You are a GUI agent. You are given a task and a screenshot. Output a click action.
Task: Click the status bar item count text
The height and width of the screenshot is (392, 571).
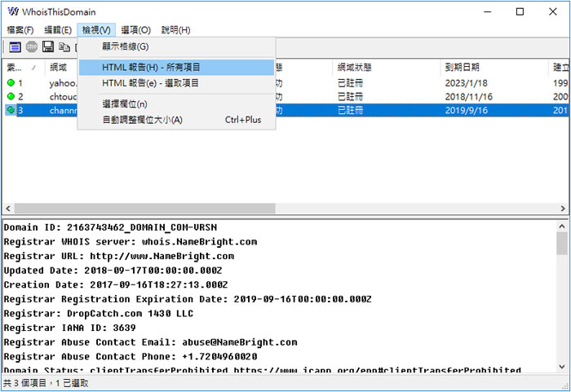46,383
